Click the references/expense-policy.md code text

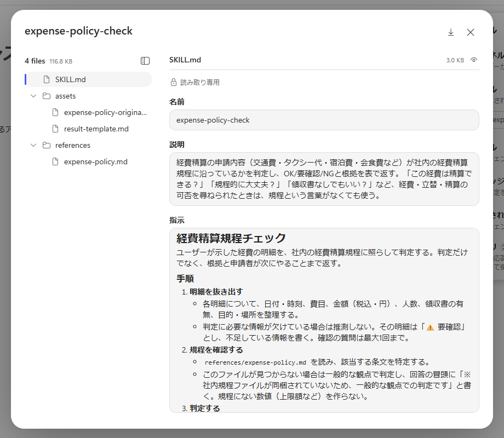pyautogui.click(x=255, y=362)
